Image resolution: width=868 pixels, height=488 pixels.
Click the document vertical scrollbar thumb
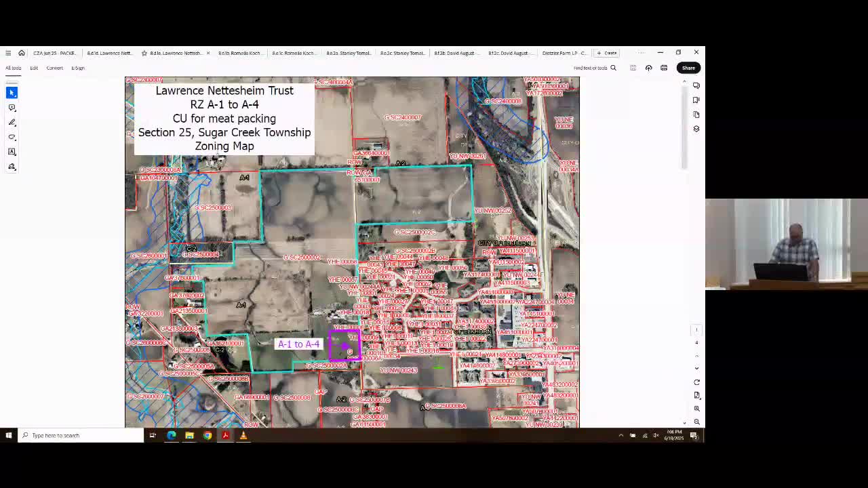tap(684, 127)
